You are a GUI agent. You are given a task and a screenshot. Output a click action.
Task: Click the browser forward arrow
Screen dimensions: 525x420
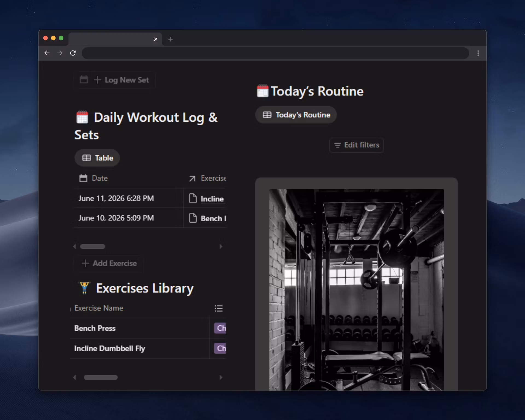click(60, 53)
